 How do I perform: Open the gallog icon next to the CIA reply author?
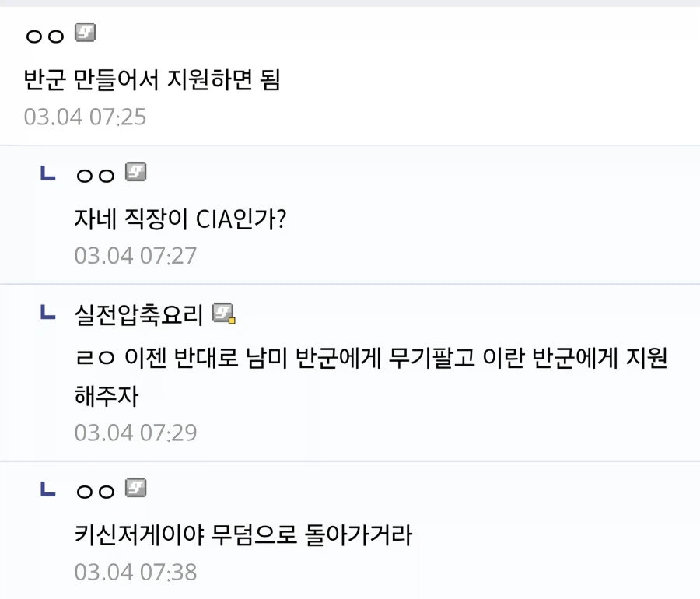pos(137,173)
